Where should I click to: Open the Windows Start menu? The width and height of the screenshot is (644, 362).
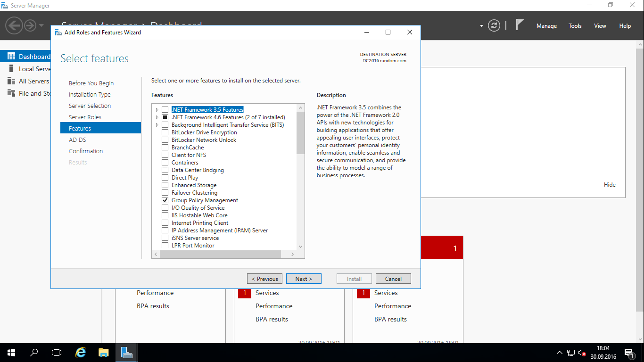point(11,353)
